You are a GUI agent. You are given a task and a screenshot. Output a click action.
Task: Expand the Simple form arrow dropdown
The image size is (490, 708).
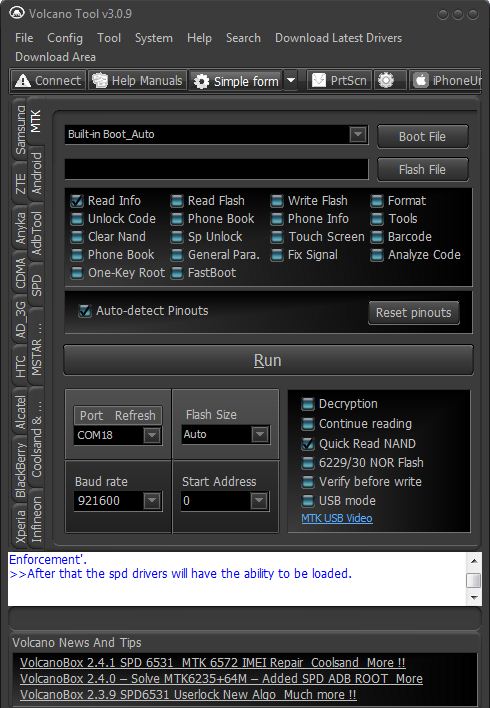pos(291,81)
